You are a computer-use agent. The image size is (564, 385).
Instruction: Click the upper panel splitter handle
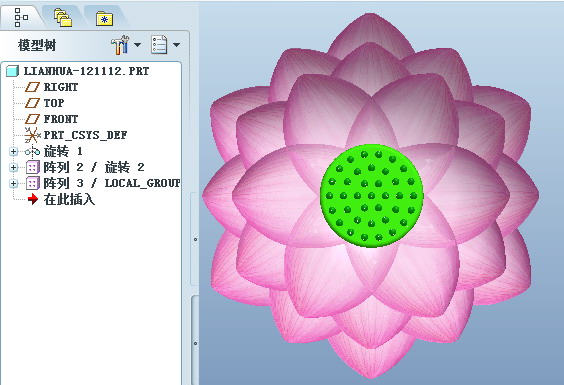click(x=195, y=239)
